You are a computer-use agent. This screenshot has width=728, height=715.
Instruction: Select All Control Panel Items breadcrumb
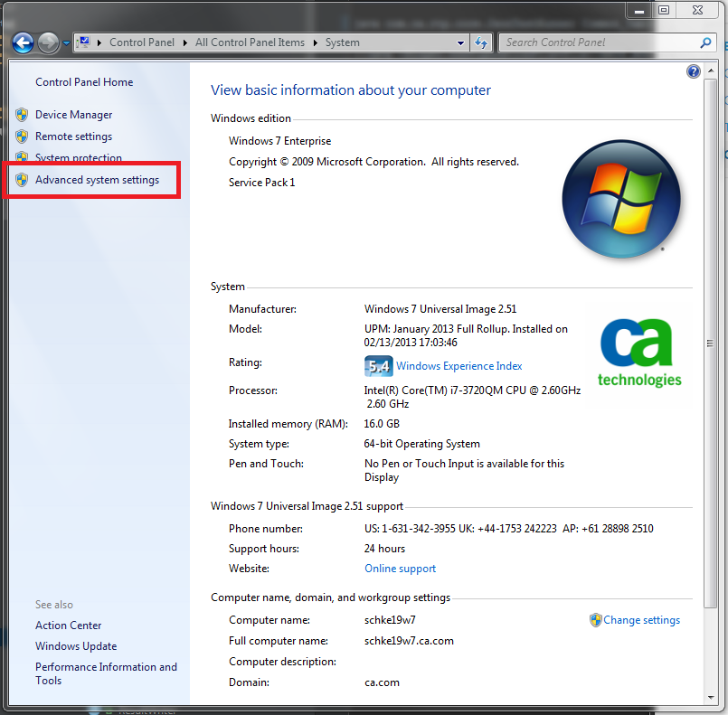click(x=250, y=42)
